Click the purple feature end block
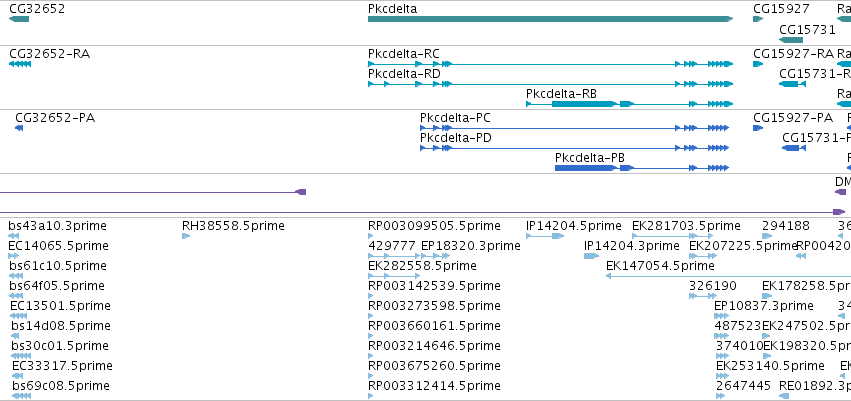The height and width of the screenshot is (401, 851). pyautogui.click(x=301, y=192)
